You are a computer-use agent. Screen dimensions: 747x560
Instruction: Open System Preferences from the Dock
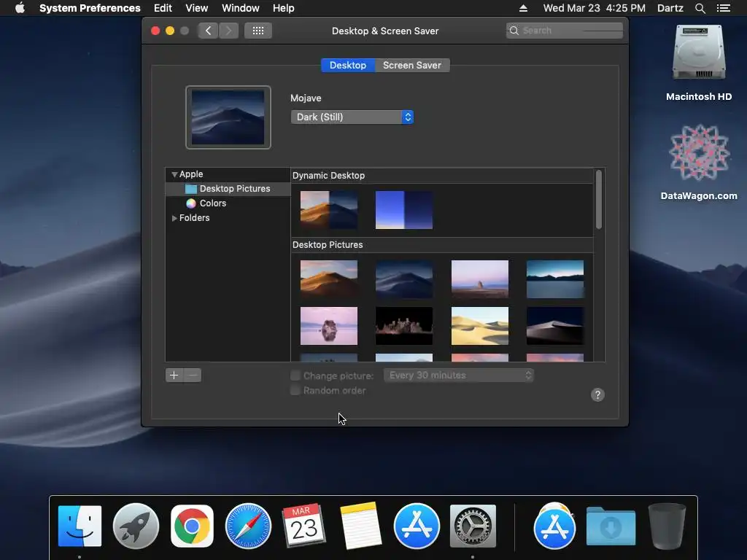(x=473, y=526)
